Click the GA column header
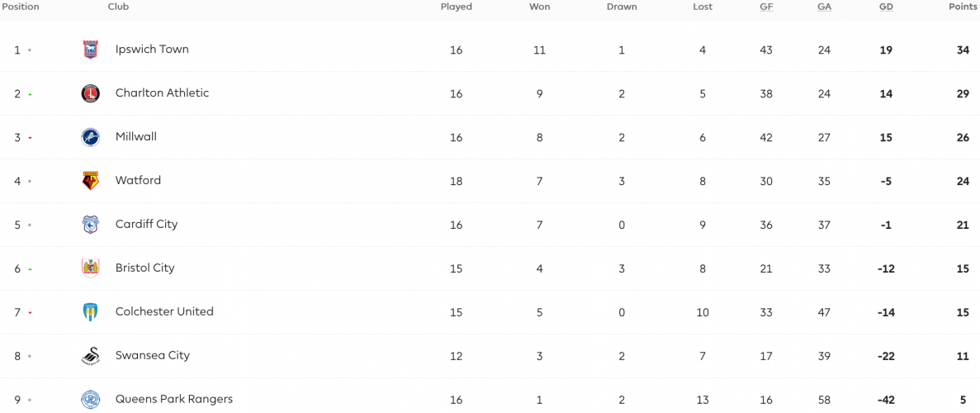This screenshot has width=980, height=413. [825, 7]
